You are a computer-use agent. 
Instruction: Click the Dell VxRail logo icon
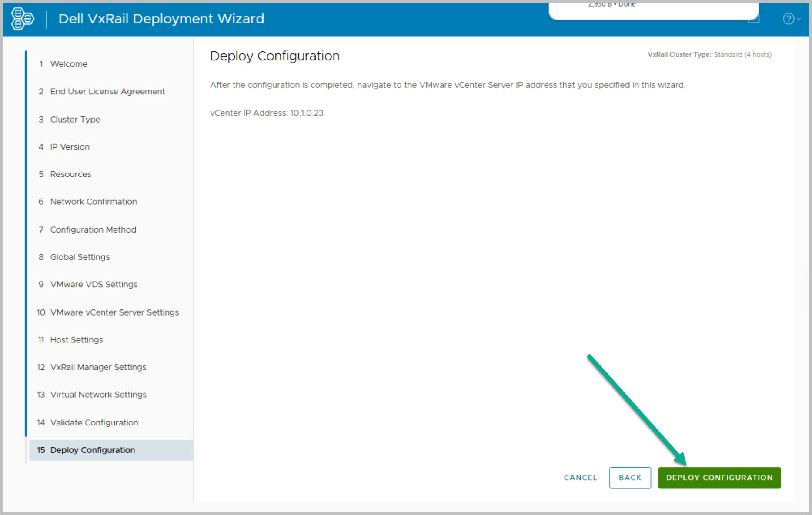pyautogui.click(x=23, y=19)
